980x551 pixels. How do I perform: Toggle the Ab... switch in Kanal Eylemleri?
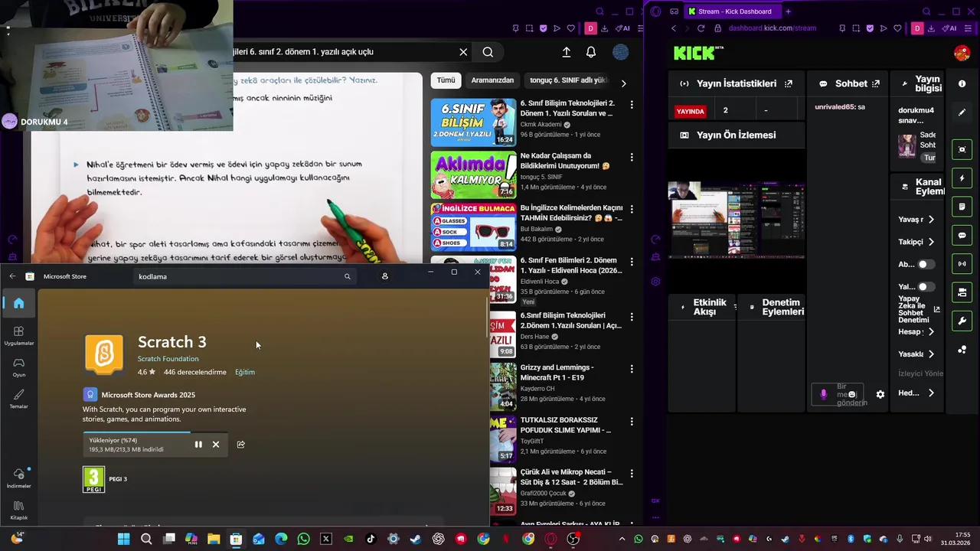[926, 264]
